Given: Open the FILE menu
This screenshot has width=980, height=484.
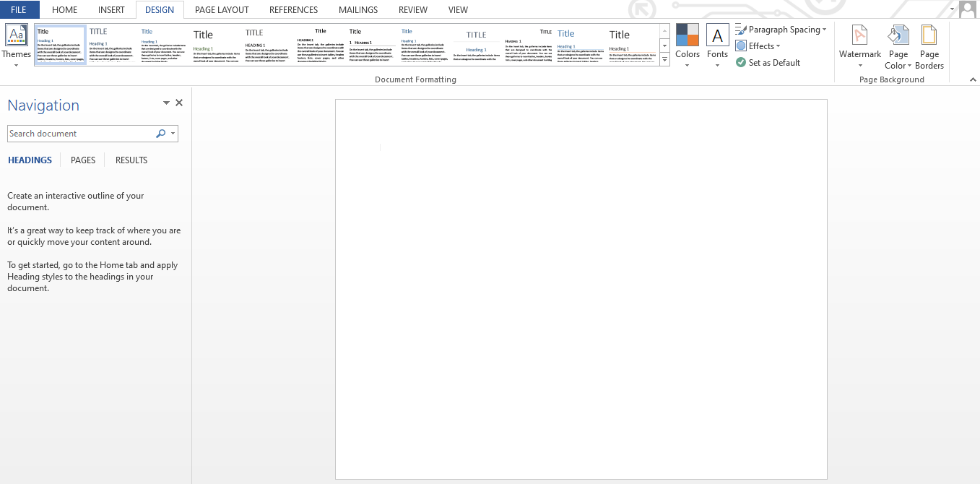Looking at the screenshot, I should 19,9.
